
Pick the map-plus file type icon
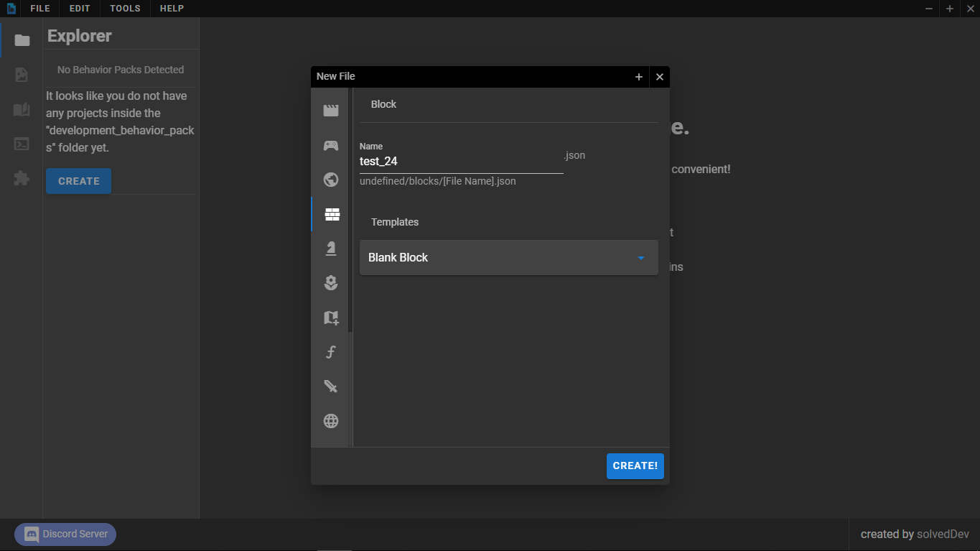[x=330, y=318]
